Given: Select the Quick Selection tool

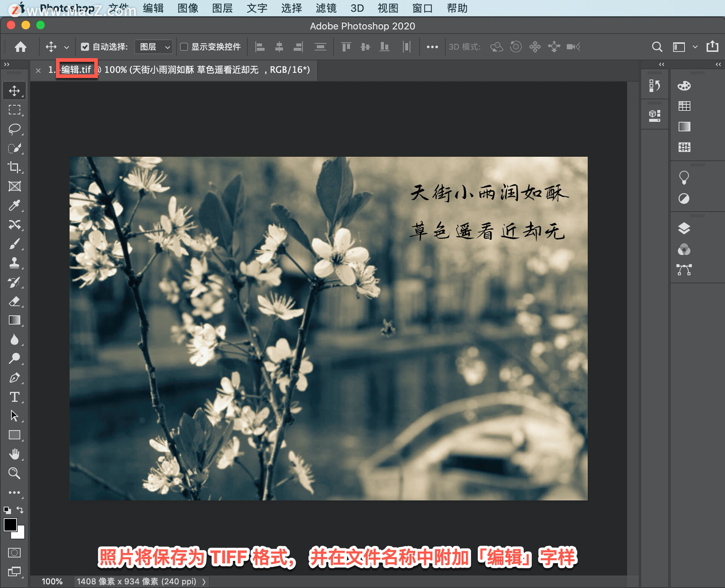Looking at the screenshot, I should [14, 148].
